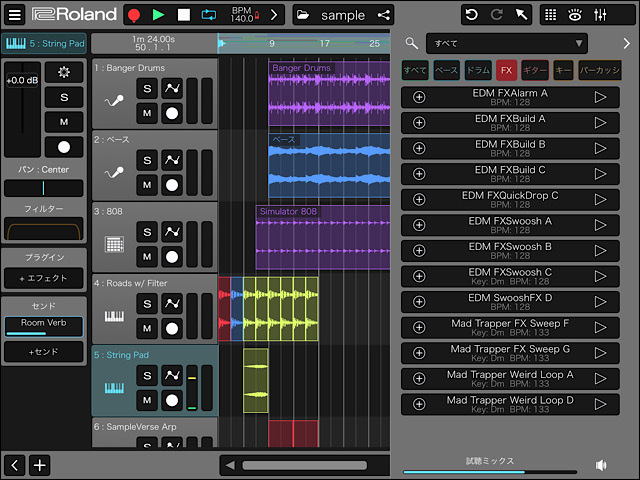The width and height of the screenshot is (640, 480).
Task: Select the arrow pointer tool
Action: click(521, 15)
